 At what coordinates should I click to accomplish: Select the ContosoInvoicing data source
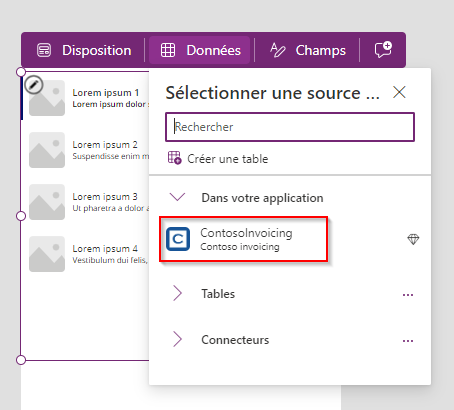243,239
